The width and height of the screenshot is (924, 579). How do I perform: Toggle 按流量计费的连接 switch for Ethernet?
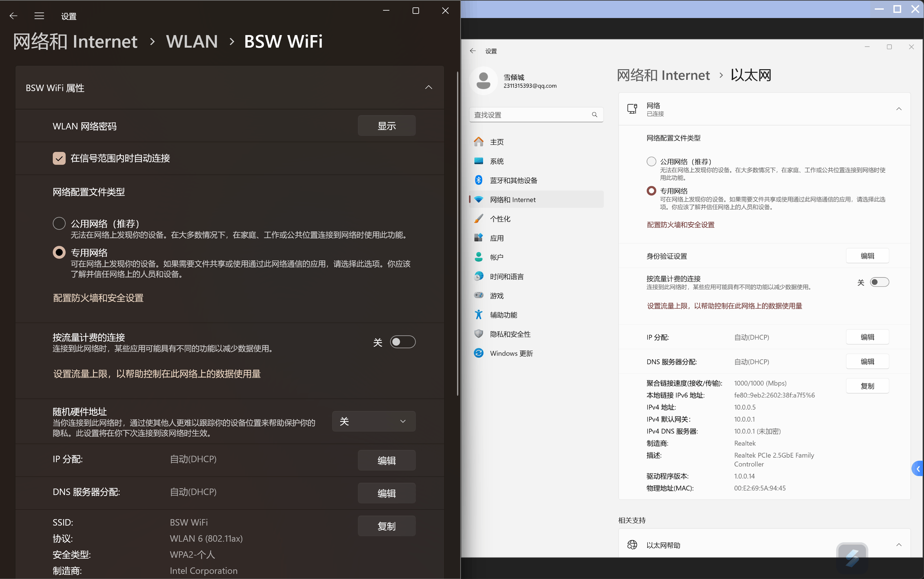point(879,282)
